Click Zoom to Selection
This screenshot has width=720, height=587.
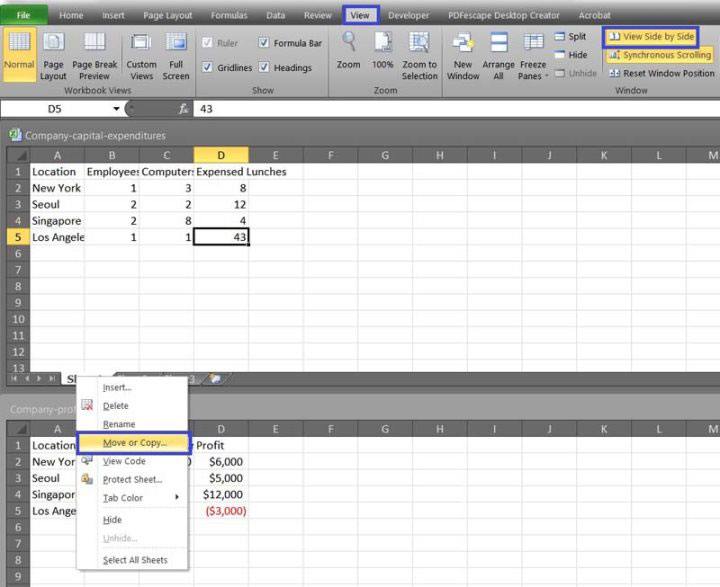[x=420, y=56]
